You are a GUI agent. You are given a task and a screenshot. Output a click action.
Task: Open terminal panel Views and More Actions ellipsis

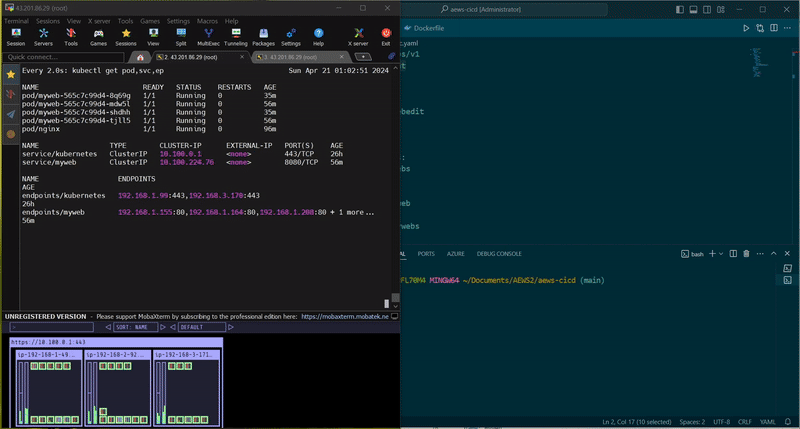760,254
